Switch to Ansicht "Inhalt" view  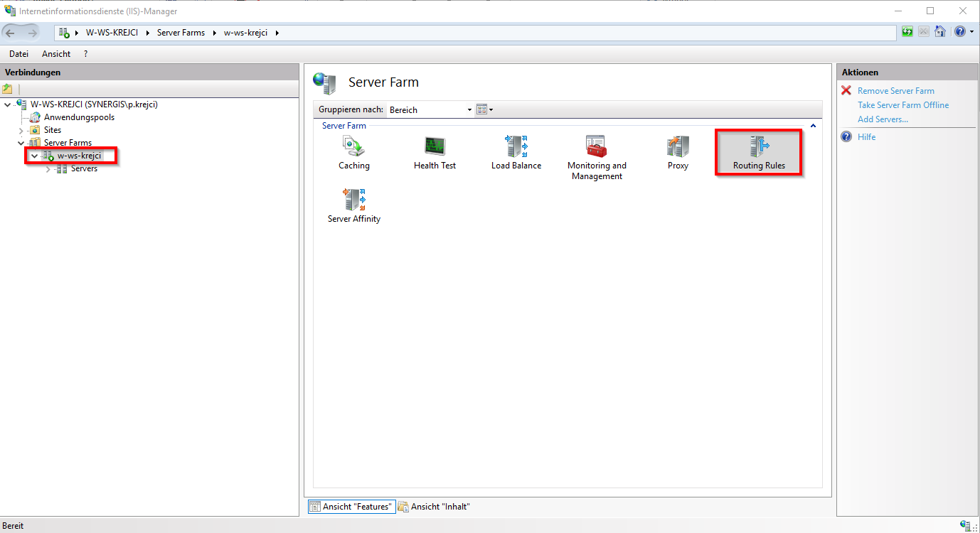point(434,506)
